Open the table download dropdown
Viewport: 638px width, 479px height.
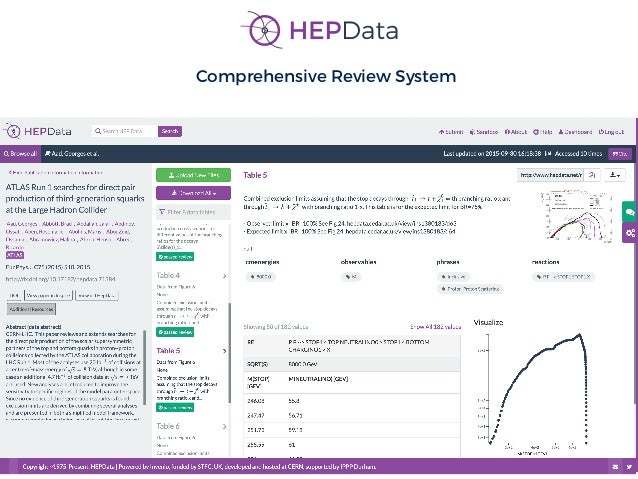tap(615, 175)
